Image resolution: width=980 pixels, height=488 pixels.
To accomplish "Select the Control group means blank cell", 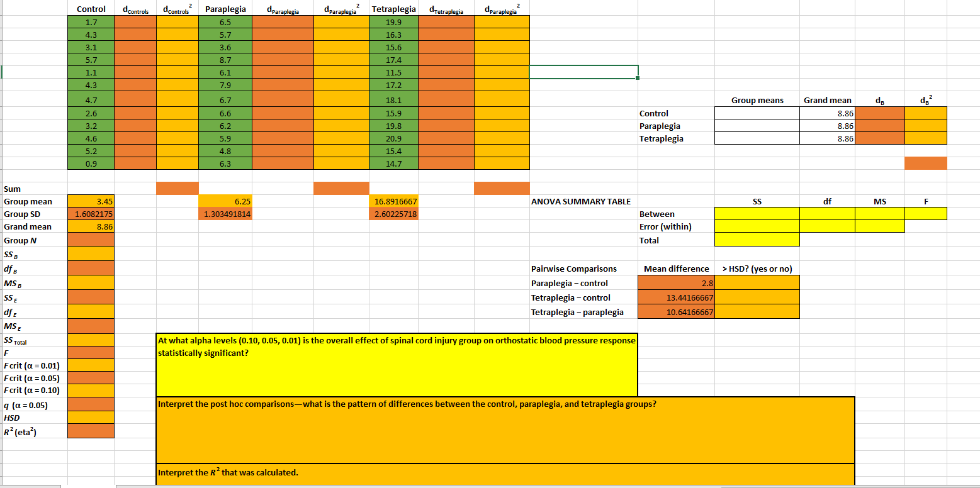I will 756,113.
